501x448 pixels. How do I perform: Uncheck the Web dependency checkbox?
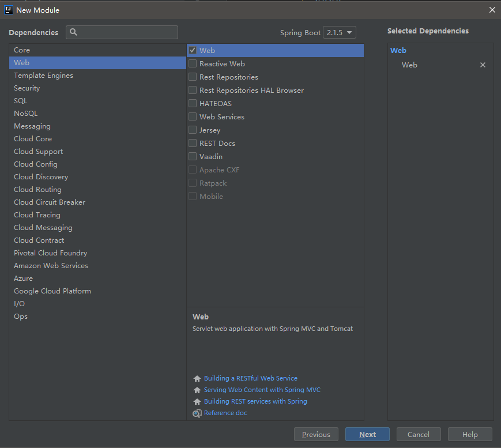pos(193,51)
